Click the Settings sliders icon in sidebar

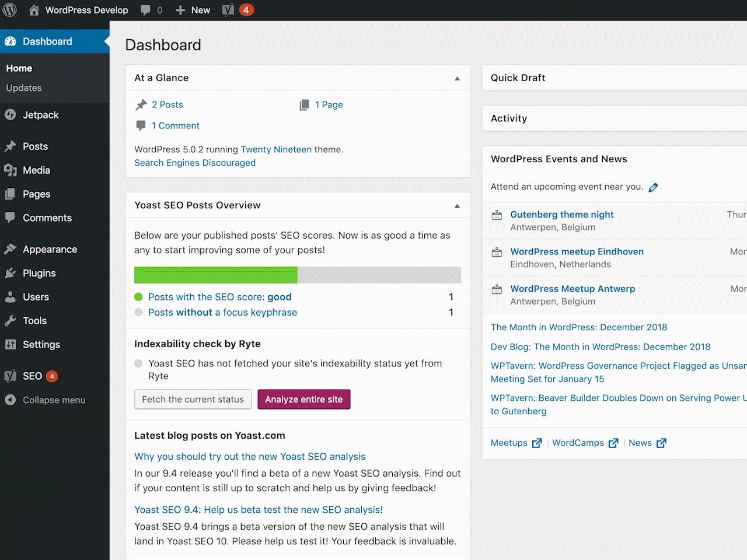click(11, 345)
